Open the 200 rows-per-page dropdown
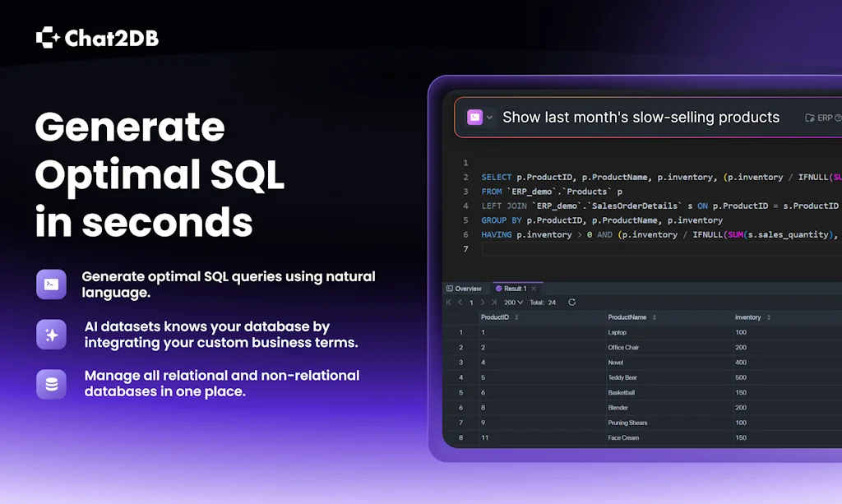842x504 pixels. pos(513,303)
